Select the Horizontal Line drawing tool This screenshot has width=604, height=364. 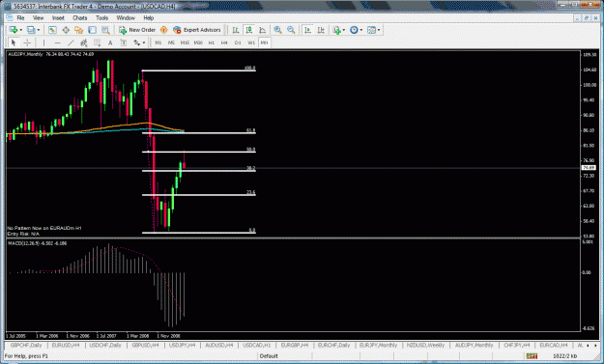click(57, 42)
